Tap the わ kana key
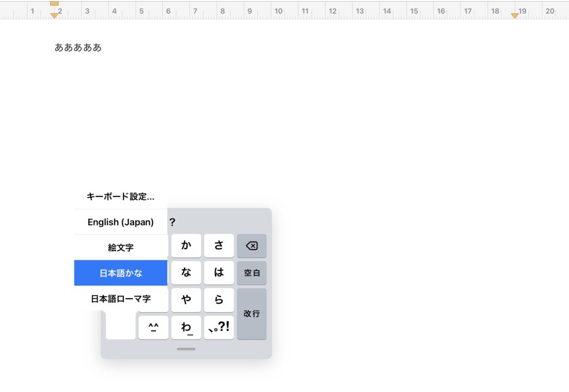Screen dimensions: 569x392 click(186, 328)
